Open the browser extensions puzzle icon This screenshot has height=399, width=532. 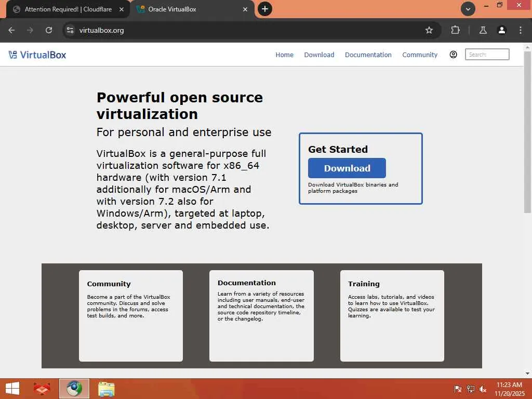tap(455, 30)
